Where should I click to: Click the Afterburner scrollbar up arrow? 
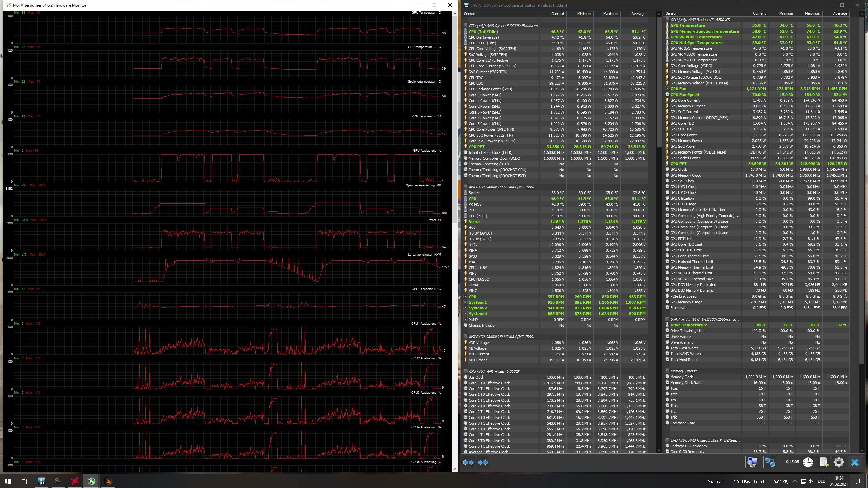[455, 14]
